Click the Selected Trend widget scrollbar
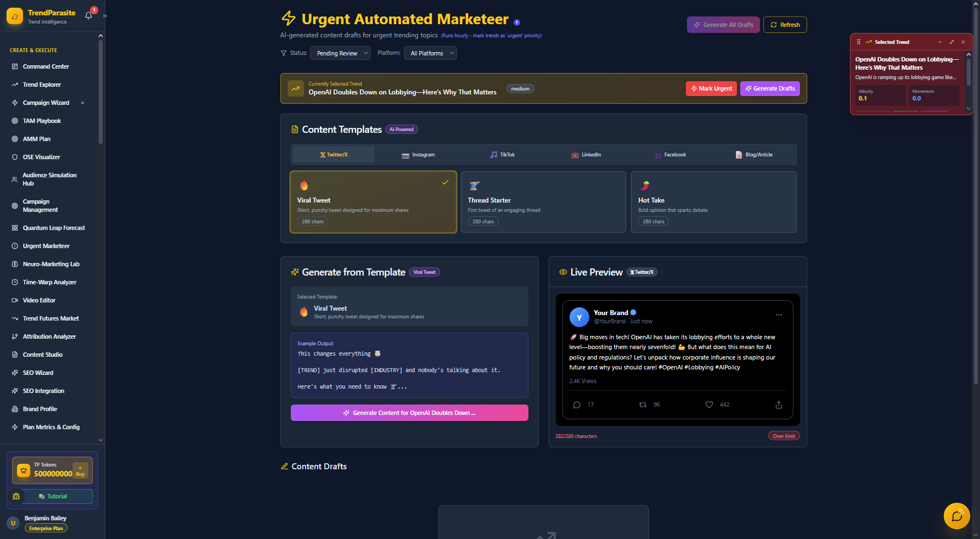This screenshot has height=539, width=980. pos(968,71)
